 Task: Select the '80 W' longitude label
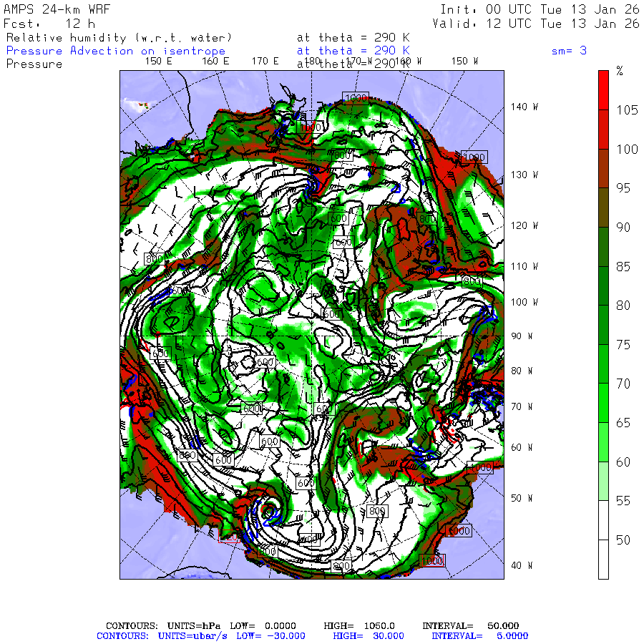tap(522, 371)
